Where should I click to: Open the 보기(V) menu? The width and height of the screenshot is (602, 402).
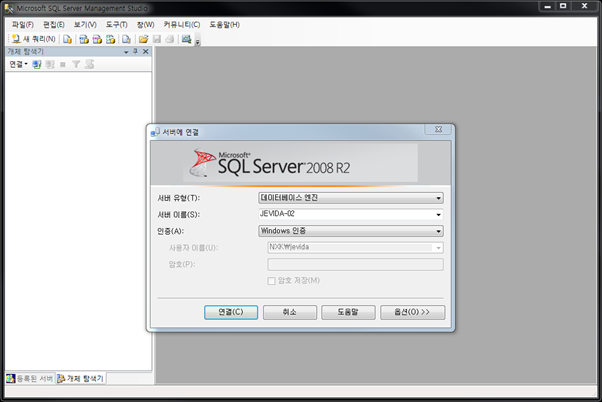(x=85, y=25)
